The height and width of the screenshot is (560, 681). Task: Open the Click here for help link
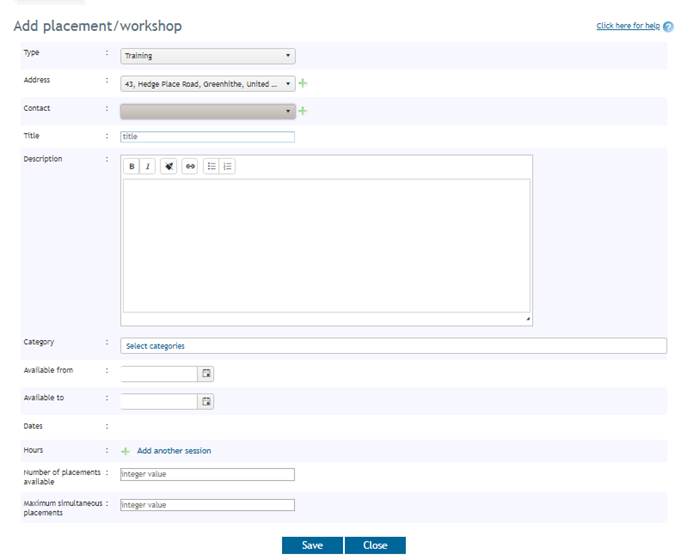[x=628, y=26]
